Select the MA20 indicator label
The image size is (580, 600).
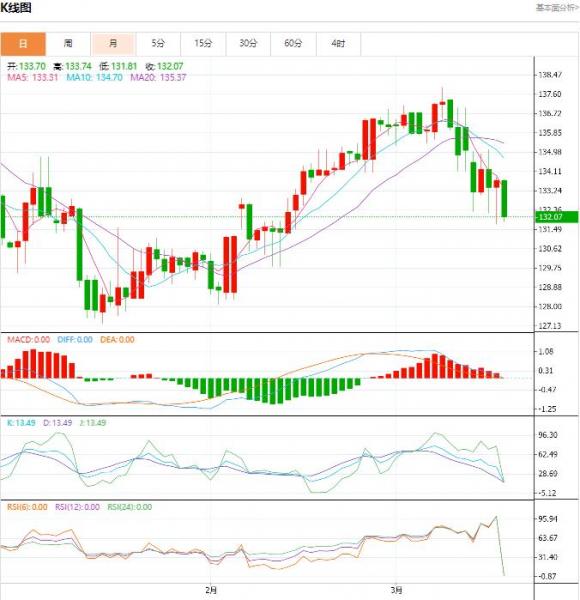158,77
